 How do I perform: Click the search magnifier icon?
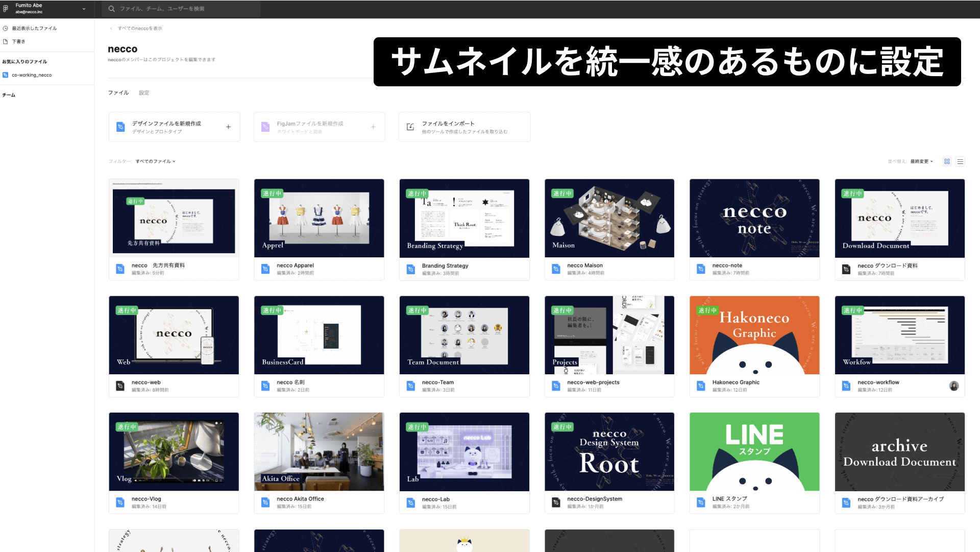point(111,9)
